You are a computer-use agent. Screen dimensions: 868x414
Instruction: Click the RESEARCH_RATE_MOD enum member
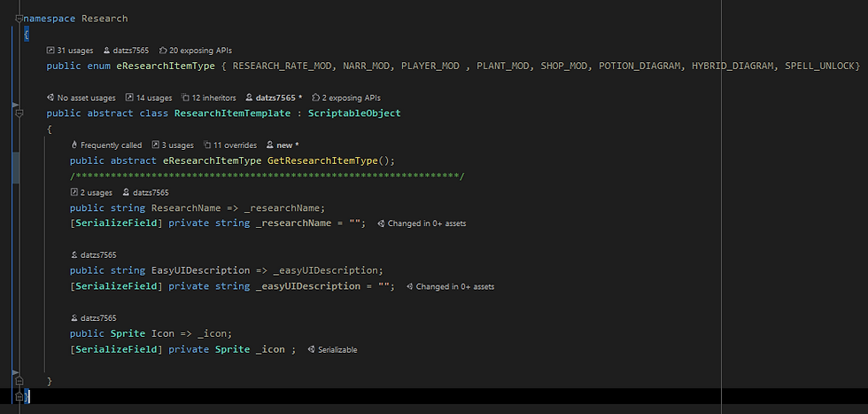point(284,66)
